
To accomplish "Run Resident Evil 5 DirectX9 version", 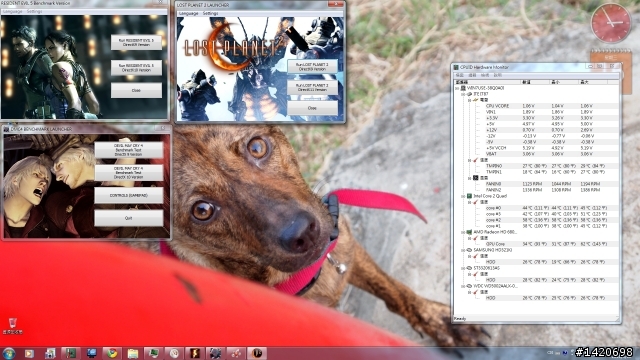I will click(x=136, y=42).
